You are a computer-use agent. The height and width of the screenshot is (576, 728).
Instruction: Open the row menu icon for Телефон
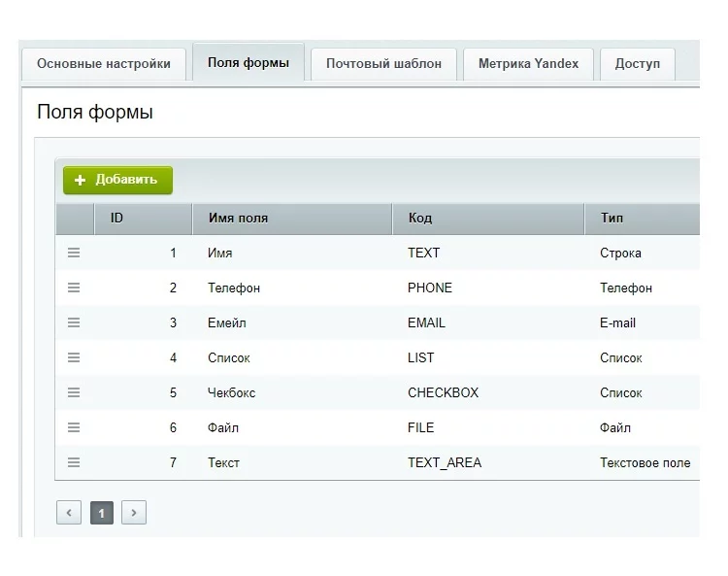[x=74, y=288]
